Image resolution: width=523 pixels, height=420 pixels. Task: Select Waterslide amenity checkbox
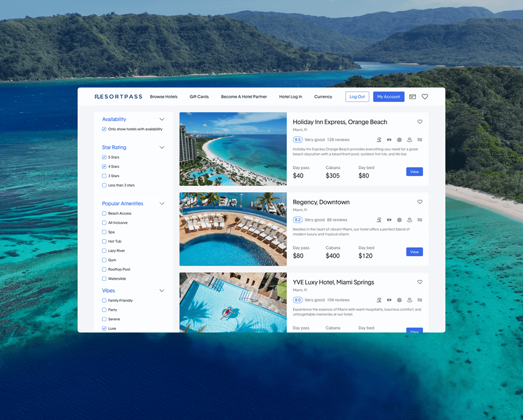[104, 279]
